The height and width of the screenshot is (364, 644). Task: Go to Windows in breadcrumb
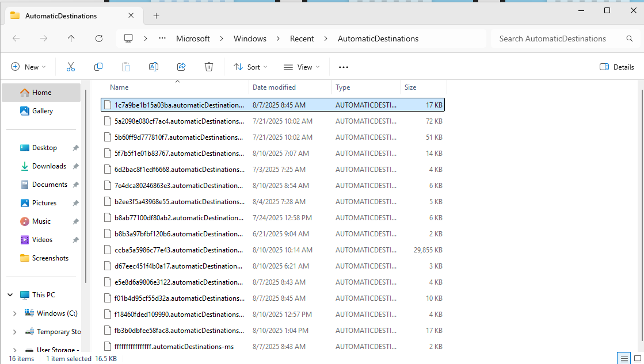250,39
